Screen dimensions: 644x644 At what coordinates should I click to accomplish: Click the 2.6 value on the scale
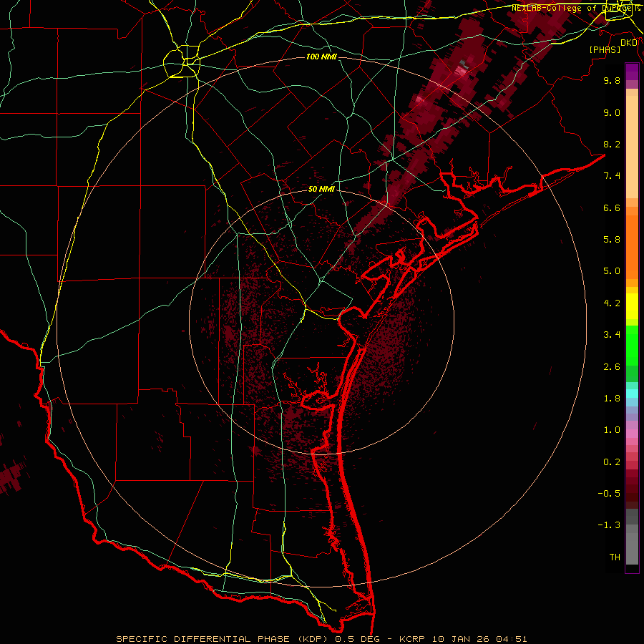612,367
